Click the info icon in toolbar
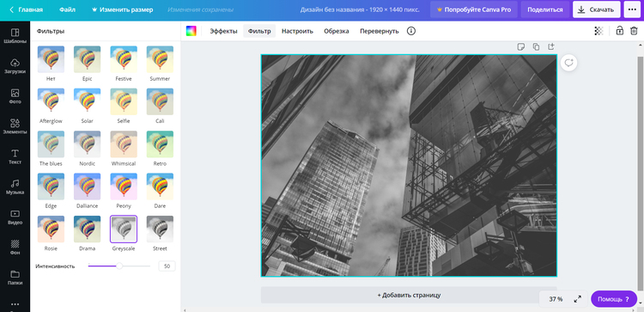The image size is (644, 312). 411,31
